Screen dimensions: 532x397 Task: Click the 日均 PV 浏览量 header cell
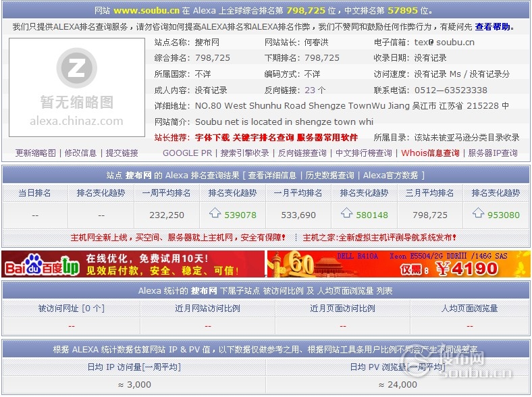398,367
